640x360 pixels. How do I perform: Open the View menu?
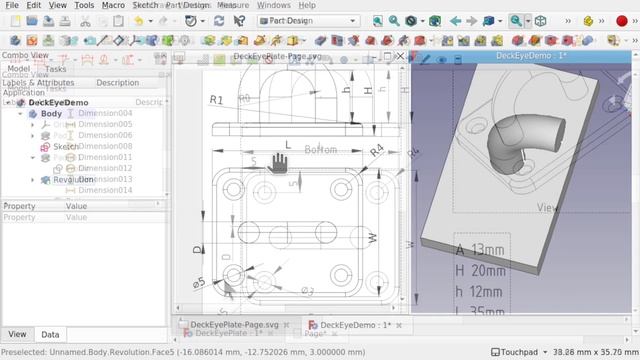pyautogui.click(x=58, y=5)
